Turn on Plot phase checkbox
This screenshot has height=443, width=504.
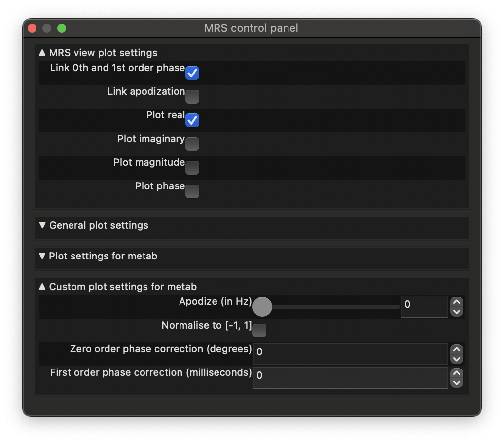[192, 191]
